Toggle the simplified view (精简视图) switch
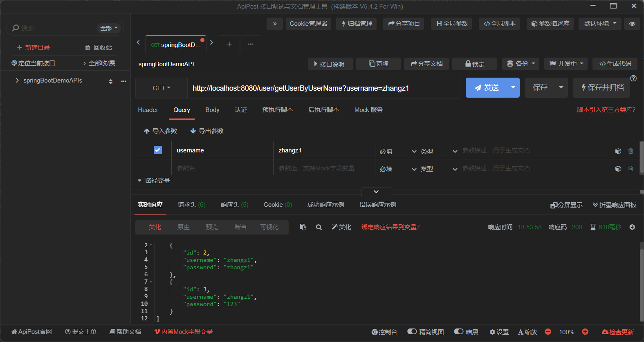The width and height of the screenshot is (644, 342). [412, 331]
